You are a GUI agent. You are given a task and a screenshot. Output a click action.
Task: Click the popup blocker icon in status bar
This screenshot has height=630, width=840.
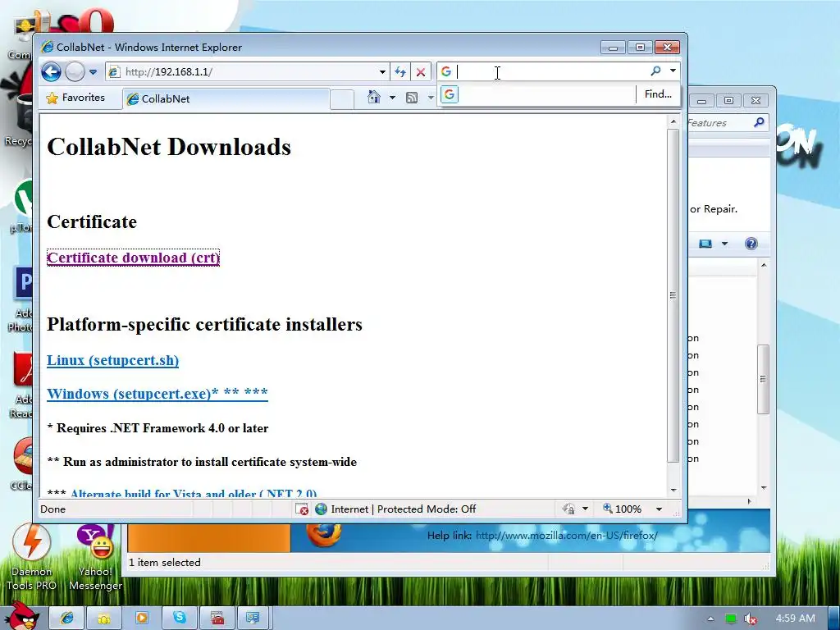(x=302, y=509)
